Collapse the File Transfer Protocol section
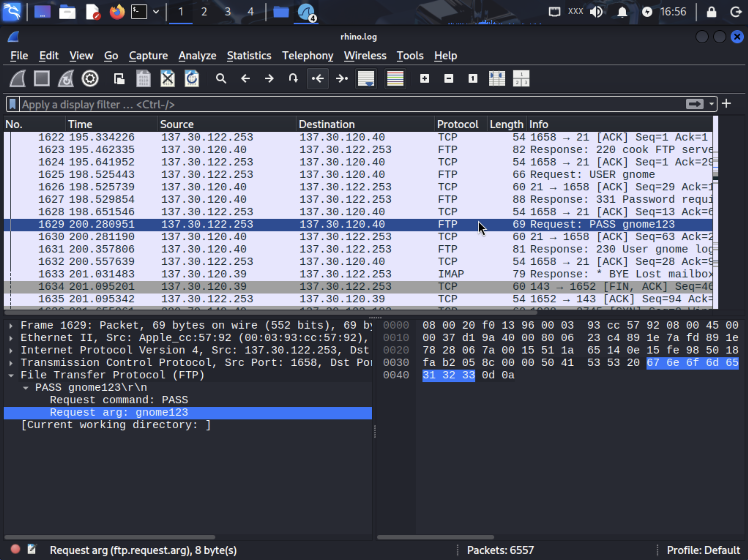Screen dimensions: 748x560 (11, 375)
